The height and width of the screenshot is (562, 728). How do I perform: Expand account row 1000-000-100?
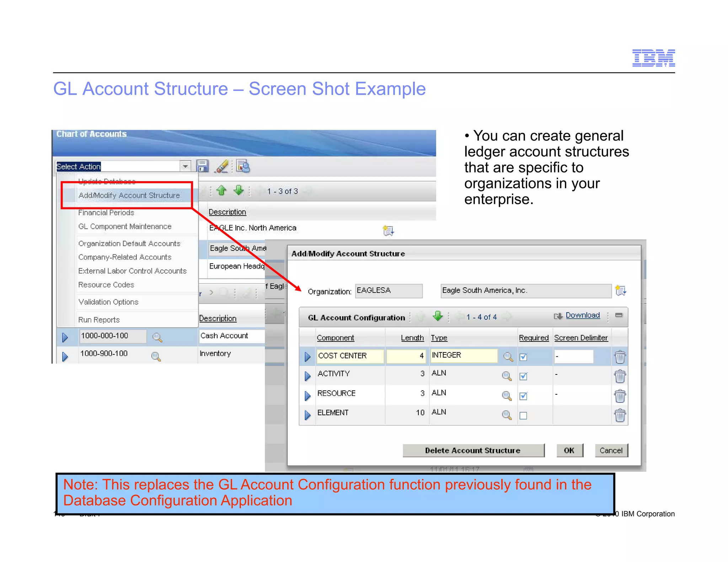[65, 337]
